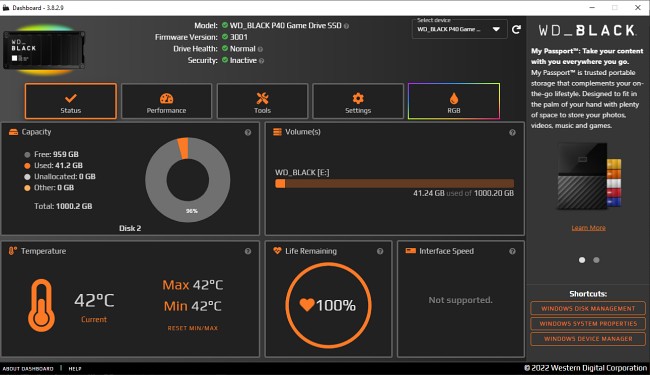Follow the Learn More link
This screenshot has height=375, width=650.
click(x=588, y=228)
